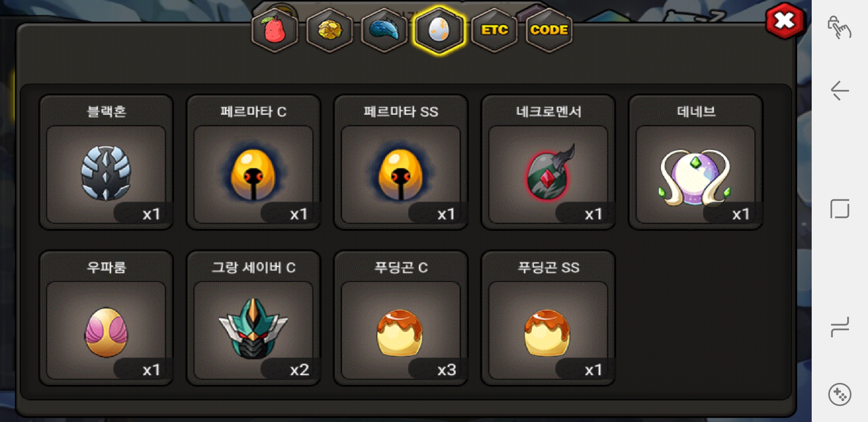Select the 블랙혼 armored egg
Image resolution: width=868 pixels, height=422 pixels.
coord(106,162)
